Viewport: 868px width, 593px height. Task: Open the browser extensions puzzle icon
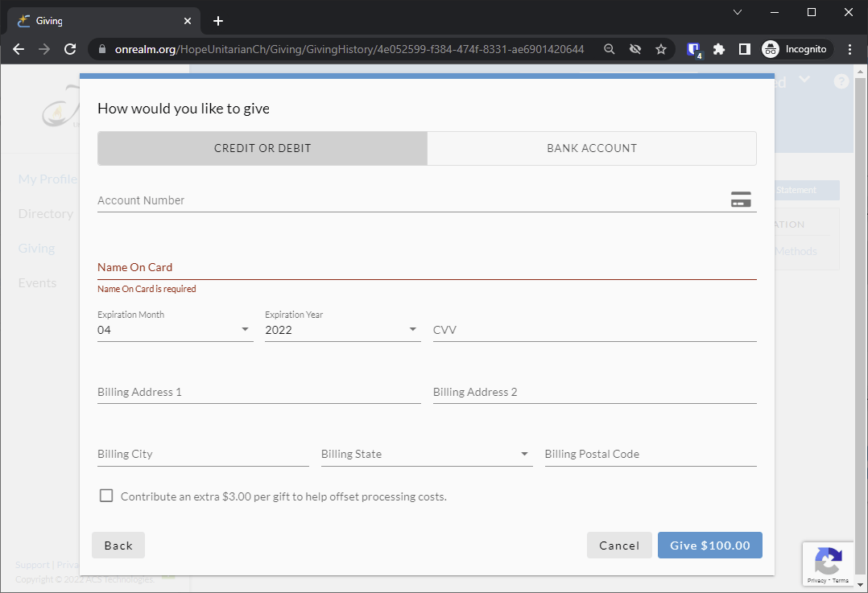(719, 49)
